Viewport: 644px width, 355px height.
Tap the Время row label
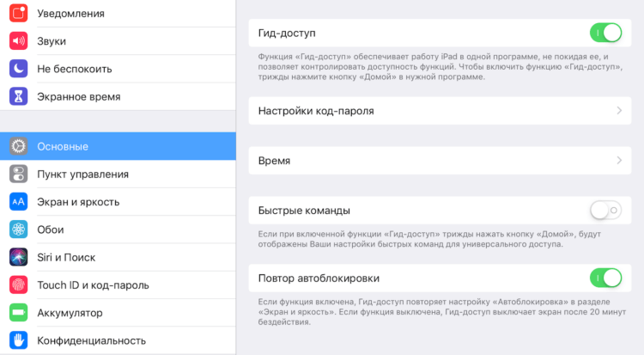pyautogui.click(x=274, y=161)
